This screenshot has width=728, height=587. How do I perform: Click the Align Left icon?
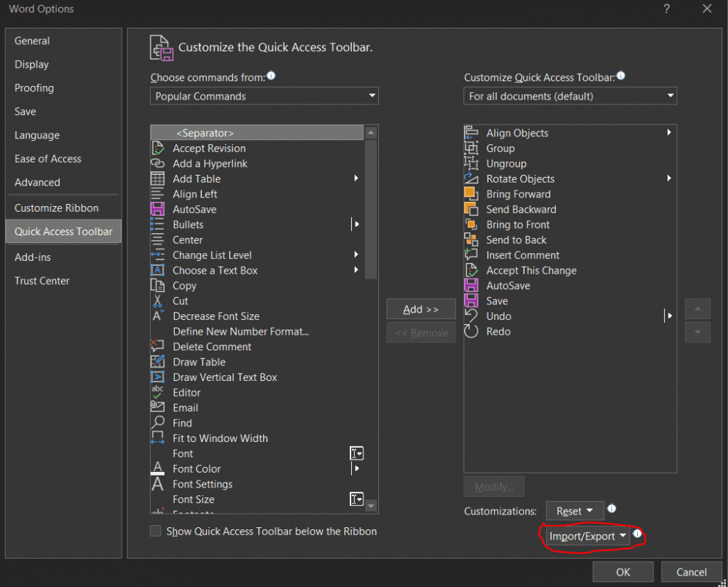(x=158, y=194)
